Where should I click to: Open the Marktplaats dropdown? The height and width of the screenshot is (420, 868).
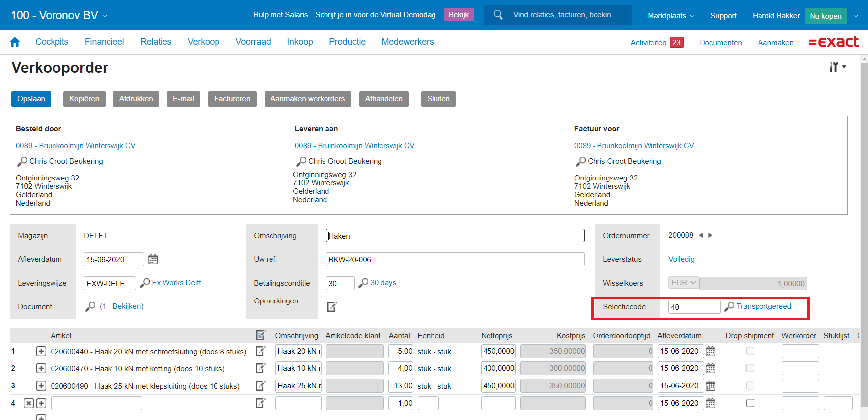pos(671,16)
